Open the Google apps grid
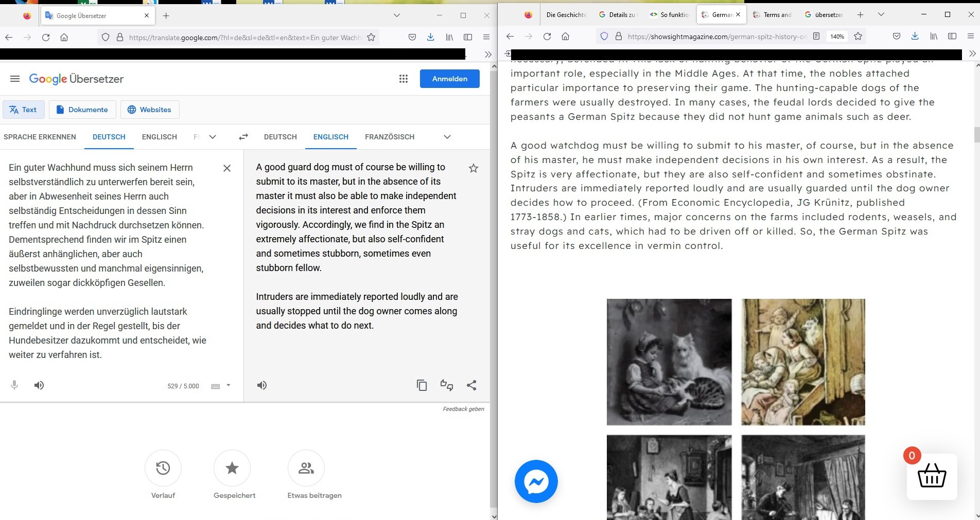The width and height of the screenshot is (980, 520). point(404,79)
